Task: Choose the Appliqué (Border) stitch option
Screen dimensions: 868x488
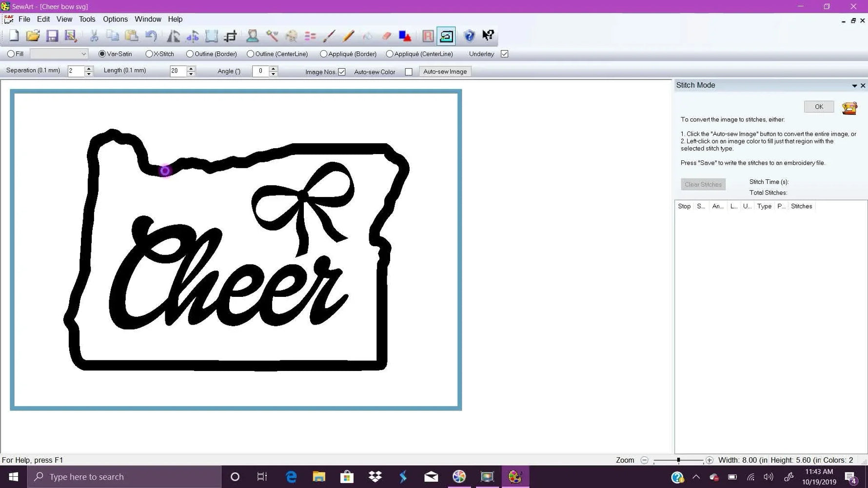Action: pyautogui.click(x=323, y=54)
